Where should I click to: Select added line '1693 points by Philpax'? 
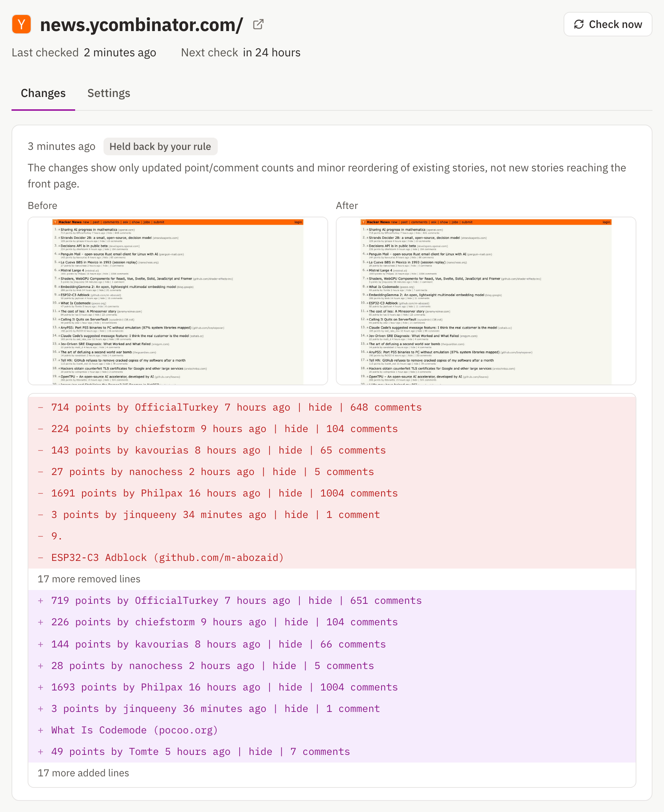point(332,687)
